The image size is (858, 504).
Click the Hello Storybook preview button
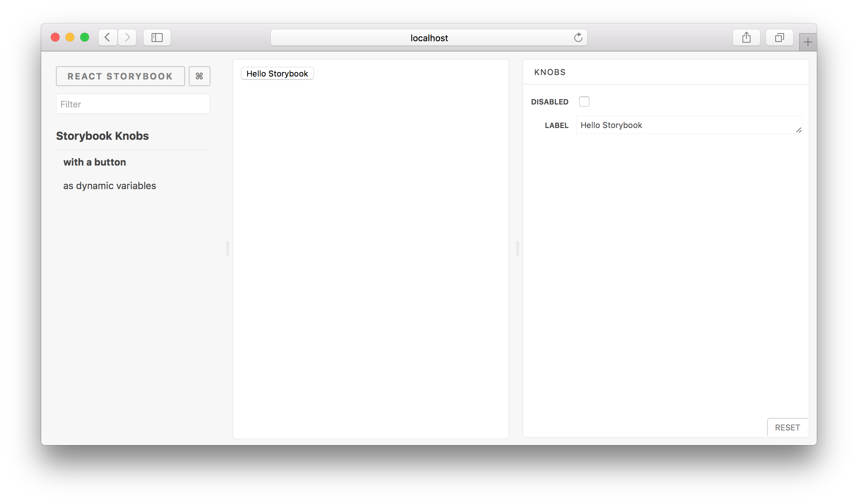point(277,73)
